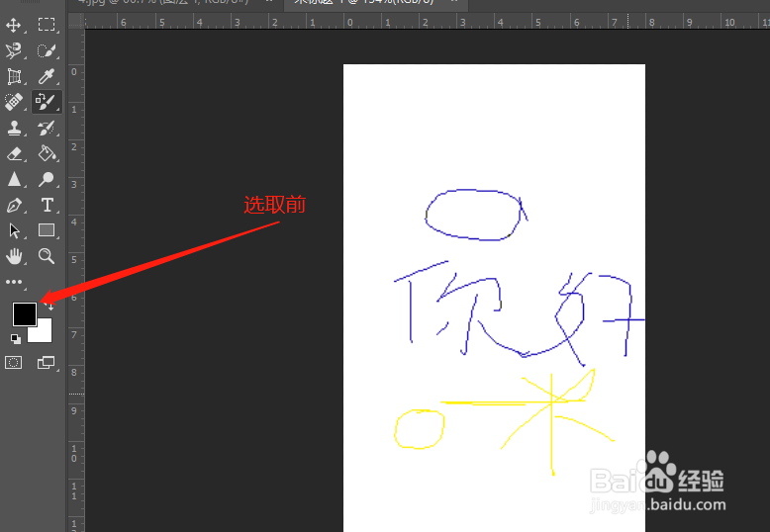The height and width of the screenshot is (532, 770).
Task: Change the screen mode
Action: 47,363
